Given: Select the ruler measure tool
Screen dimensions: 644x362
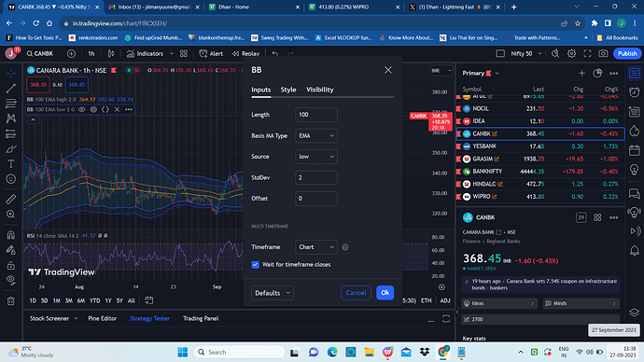Looking at the screenshot, I should point(11,199).
